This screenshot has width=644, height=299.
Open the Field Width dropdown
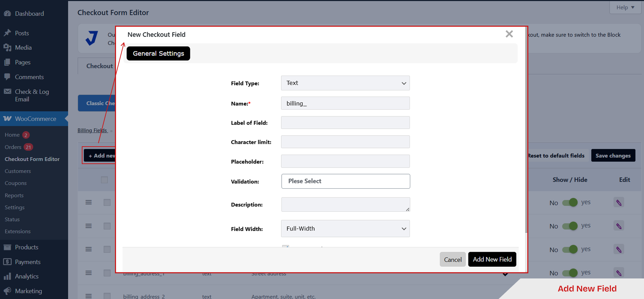click(345, 228)
